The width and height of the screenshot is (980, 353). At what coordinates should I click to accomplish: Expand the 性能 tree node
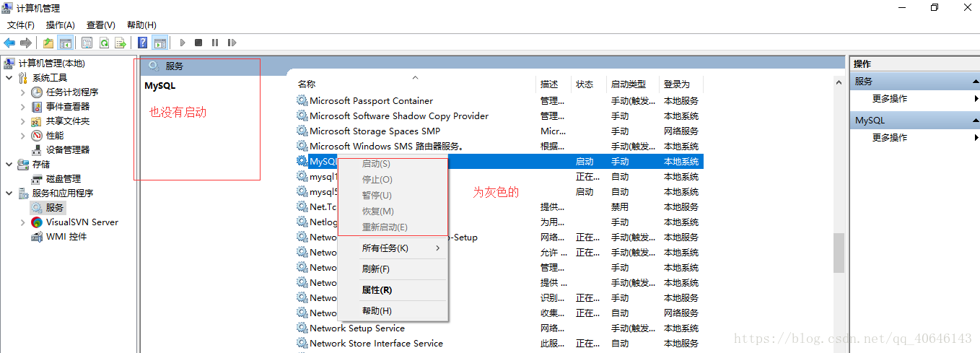pos(23,136)
